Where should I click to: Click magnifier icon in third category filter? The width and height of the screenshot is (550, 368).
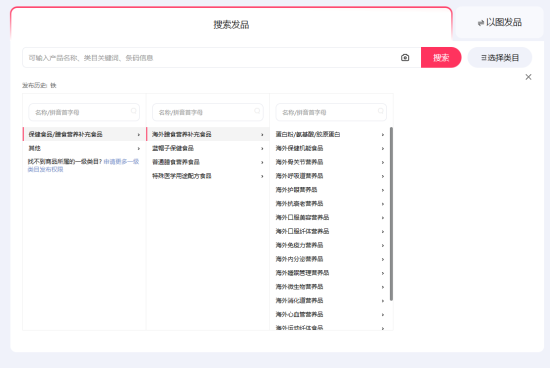(x=381, y=111)
